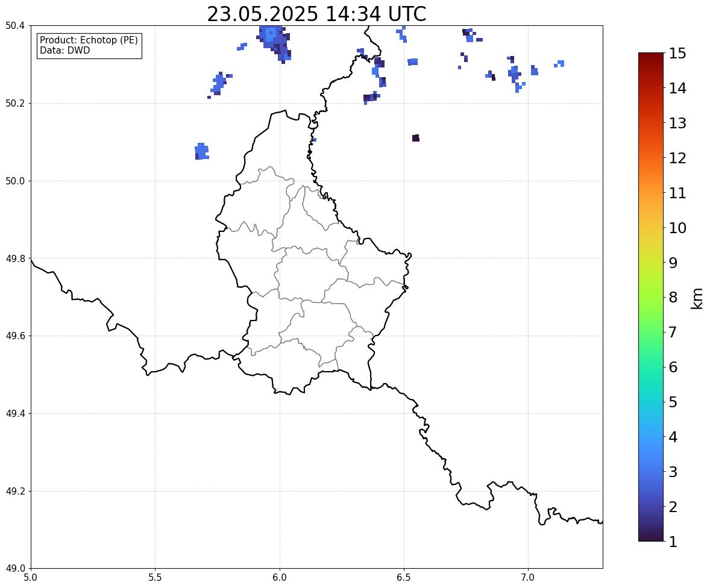
Task: Click the blue colorbar section near 3 km
Action: click(651, 472)
